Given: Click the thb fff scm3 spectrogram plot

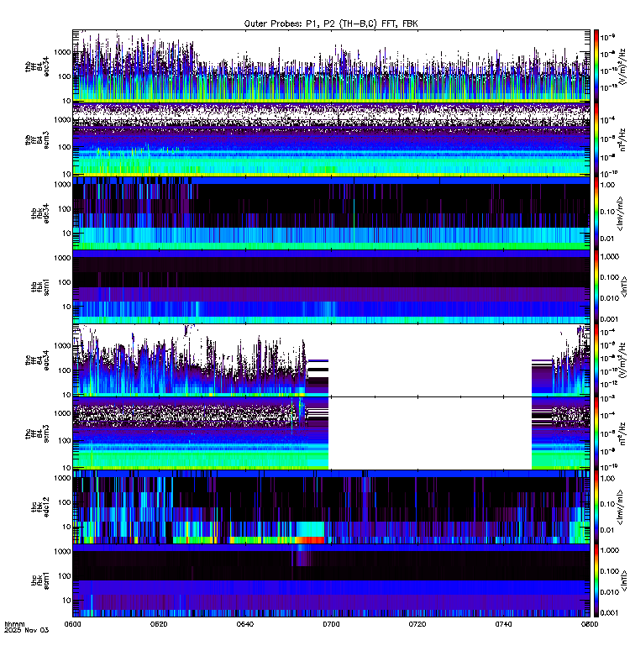Looking at the screenshot, I should (331, 139).
